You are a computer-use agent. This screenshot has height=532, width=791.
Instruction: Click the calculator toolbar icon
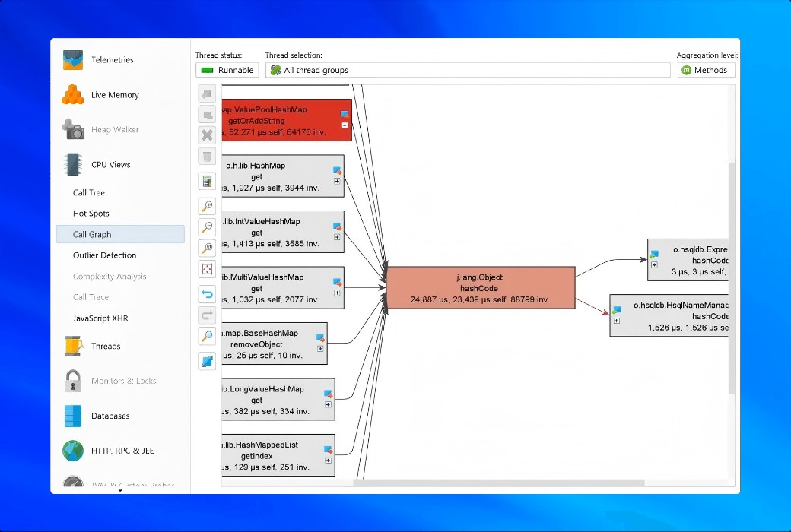pos(207,182)
